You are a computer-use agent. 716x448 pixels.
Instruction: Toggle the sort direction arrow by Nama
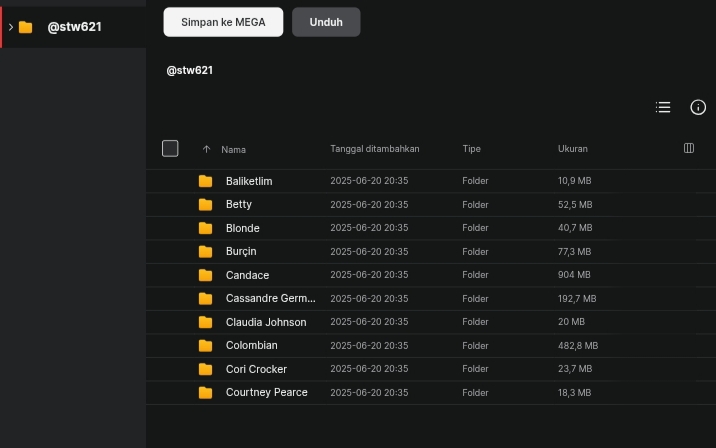coord(206,149)
